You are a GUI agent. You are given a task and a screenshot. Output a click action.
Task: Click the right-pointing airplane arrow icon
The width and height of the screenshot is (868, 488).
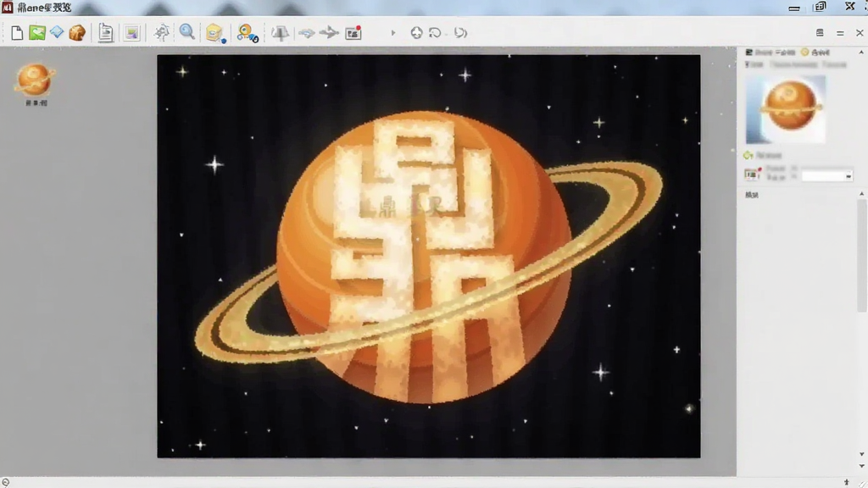[x=329, y=33]
